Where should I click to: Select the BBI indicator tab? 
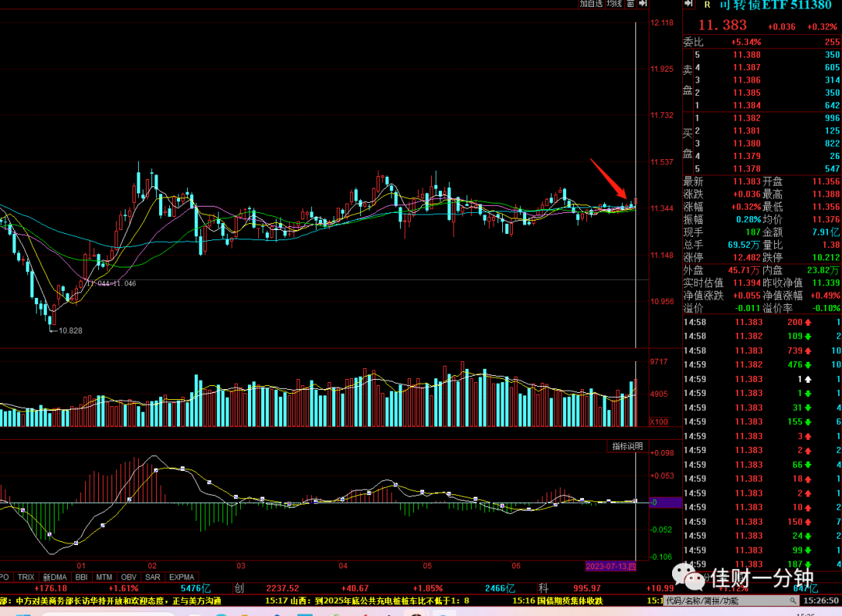click(x=81, y=577)
